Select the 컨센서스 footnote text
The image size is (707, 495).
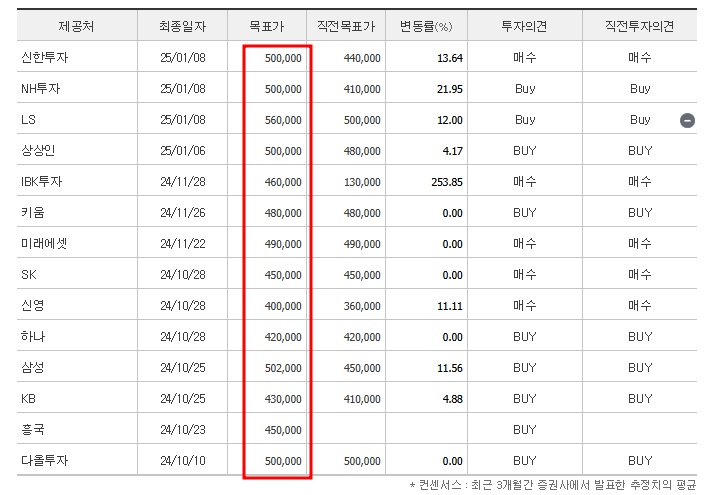pyautogui.click(x=553, y=485)
